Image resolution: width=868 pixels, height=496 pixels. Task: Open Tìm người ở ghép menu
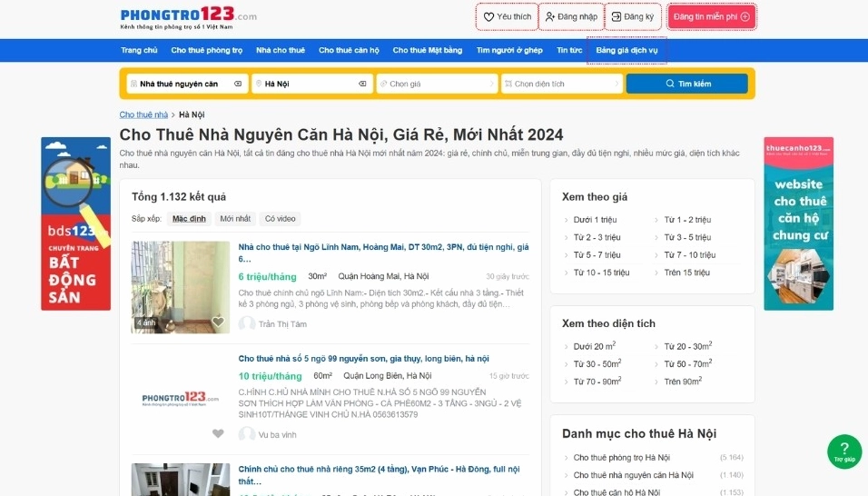click(509, 50)
